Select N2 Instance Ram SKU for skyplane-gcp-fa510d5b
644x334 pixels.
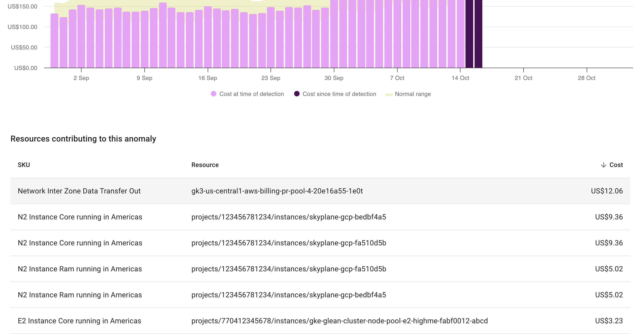click(80, 269)
